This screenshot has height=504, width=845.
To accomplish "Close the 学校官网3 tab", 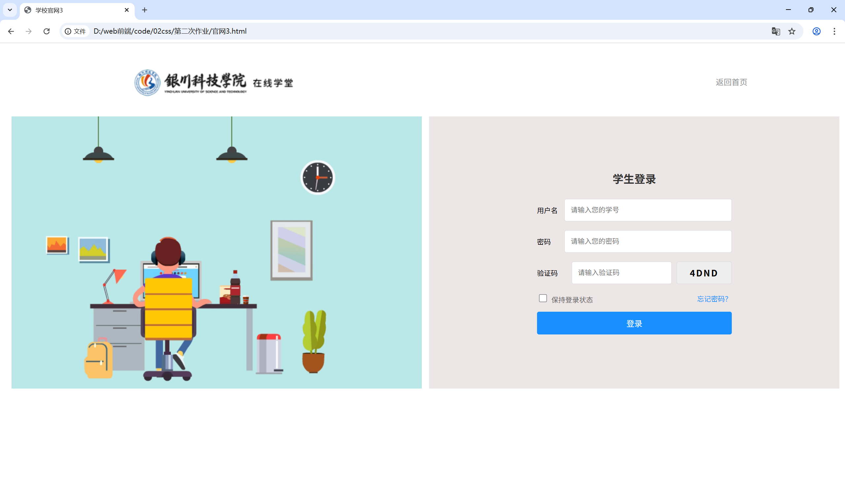I will (x=127, y=10).
